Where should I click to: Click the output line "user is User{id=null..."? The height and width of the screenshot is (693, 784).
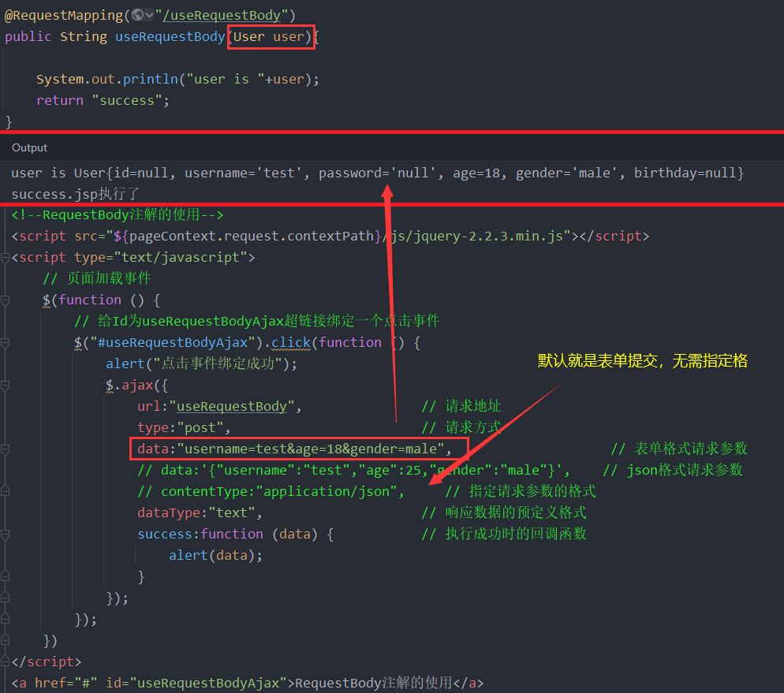[x=378, y=173]
